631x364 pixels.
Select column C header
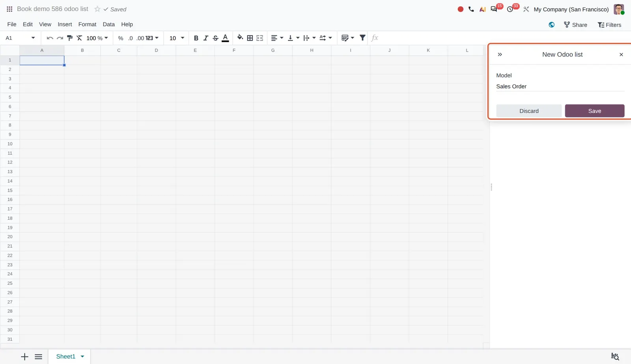pyautogui.click(x=119, y=50)
